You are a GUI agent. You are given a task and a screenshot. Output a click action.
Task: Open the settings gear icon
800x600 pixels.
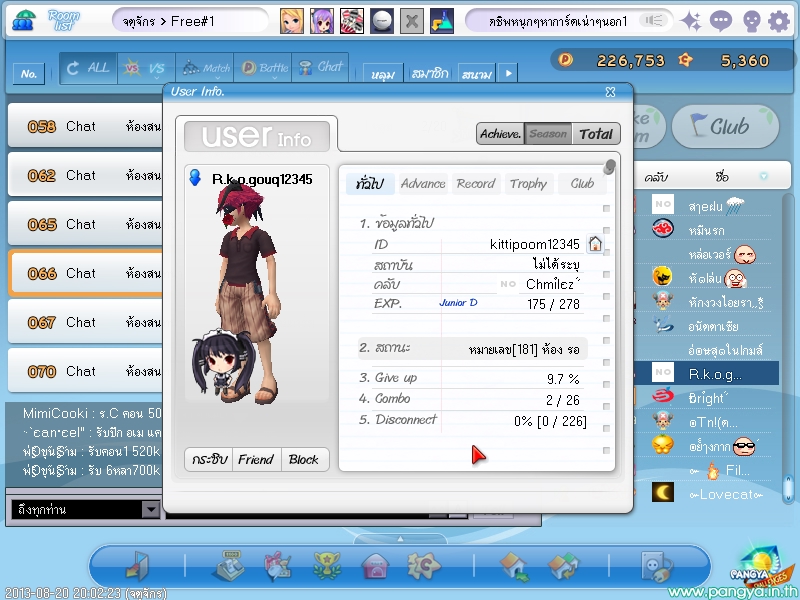tap(779, 21)
